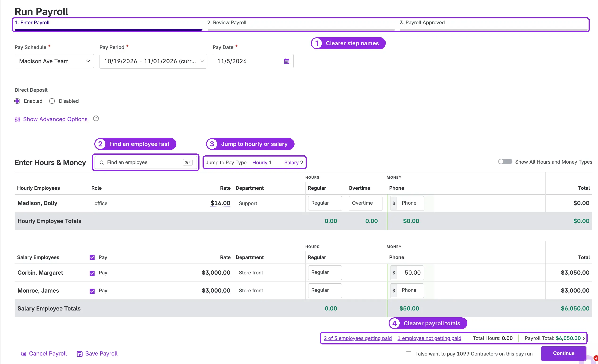Screen dimensions: 598x364
Task: Click the Continue button
Action: pyautogui.click(x=564, y=353)
